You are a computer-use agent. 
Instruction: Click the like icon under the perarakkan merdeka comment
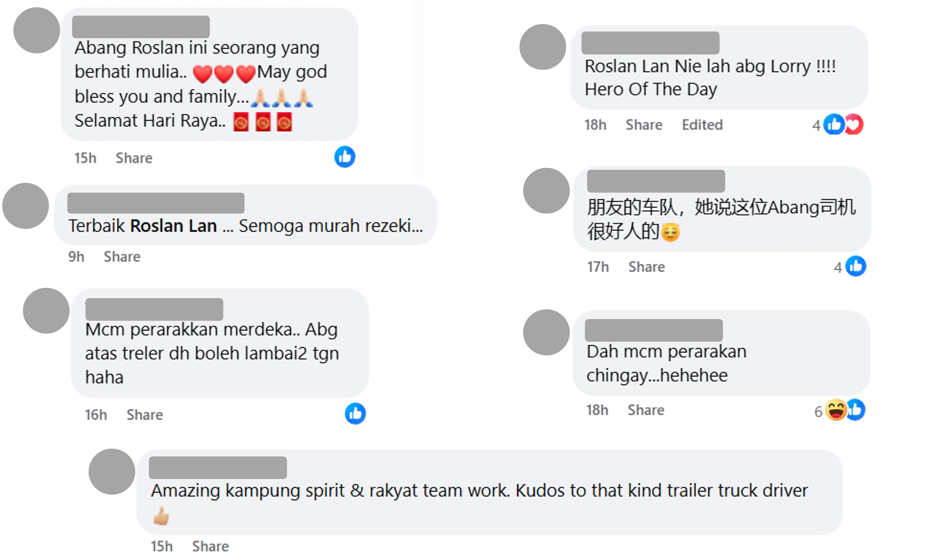pos(355,413)
